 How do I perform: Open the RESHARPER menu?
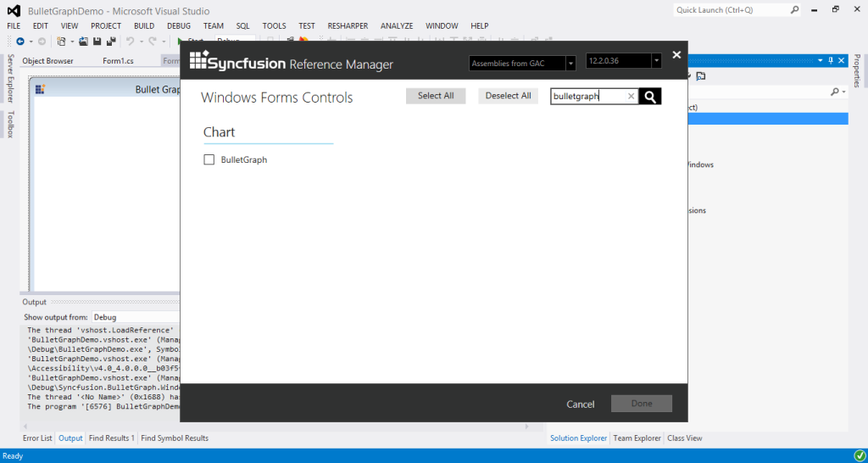click(x=348, y=26)
